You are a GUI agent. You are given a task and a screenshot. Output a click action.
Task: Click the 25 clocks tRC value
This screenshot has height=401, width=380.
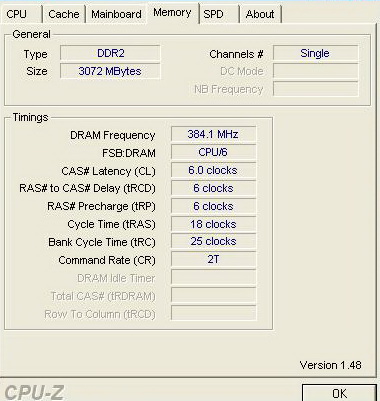213,242
